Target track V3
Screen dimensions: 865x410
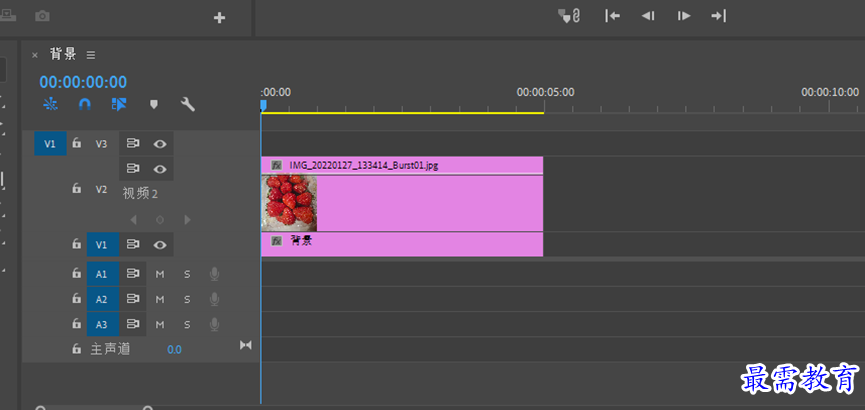tap(102, 143)
